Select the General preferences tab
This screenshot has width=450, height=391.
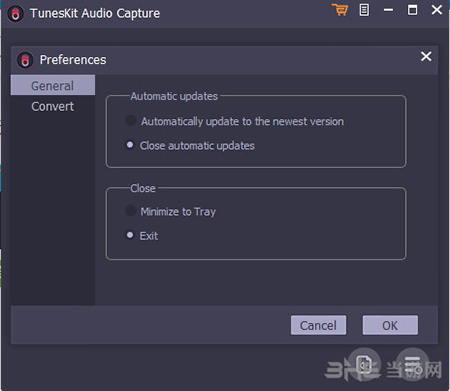[53, 85]
